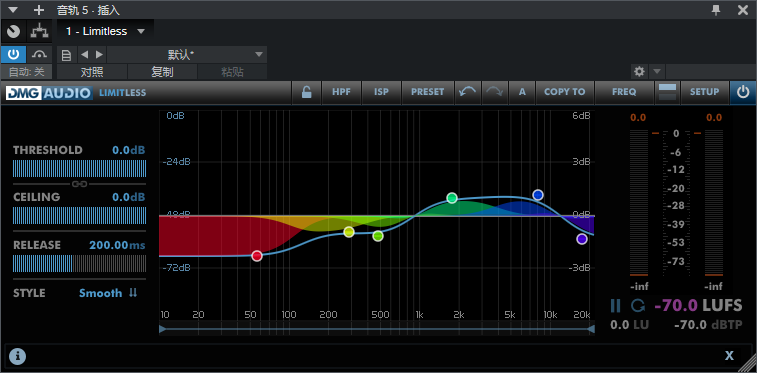
Task: Toggle the Limitless plugin power button
Action: click(x=743, y=92)
